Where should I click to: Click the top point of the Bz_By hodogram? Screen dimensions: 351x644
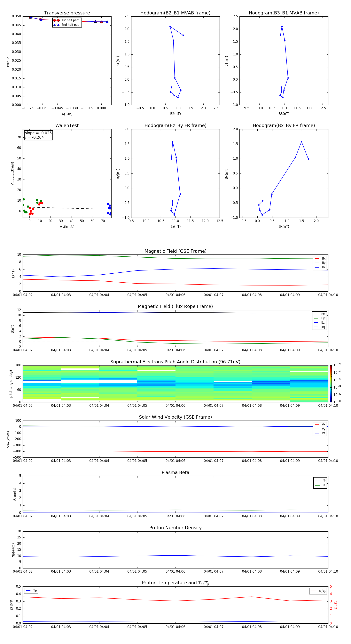point(173,142)
